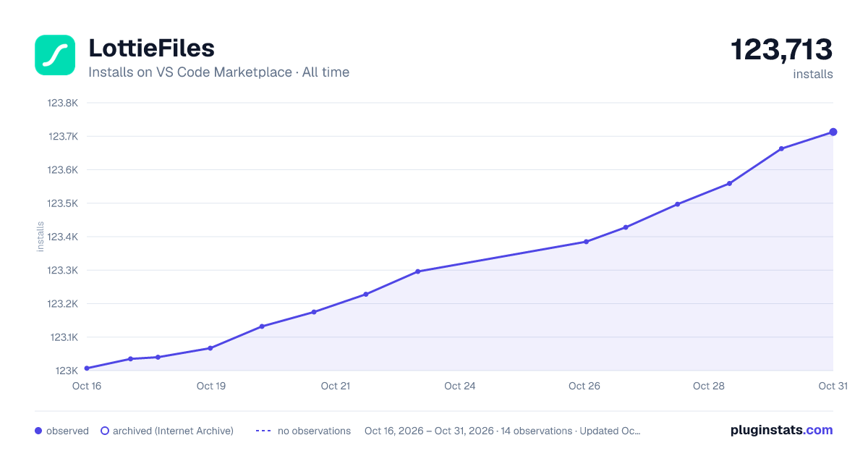Click the 123.8K y-axis label
The width and height of the screenshot is (868, 456).
[62, 103]
